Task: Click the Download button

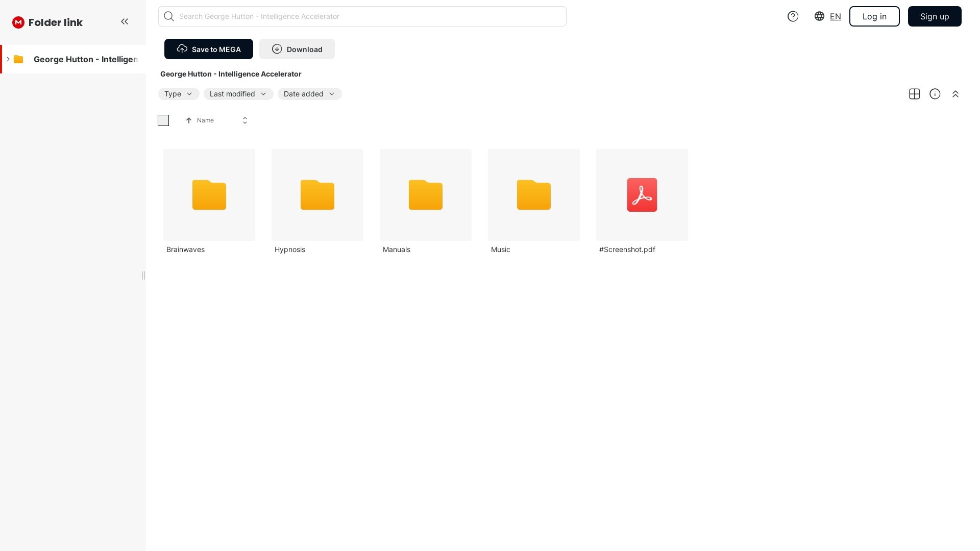Action: click(297, 49)
